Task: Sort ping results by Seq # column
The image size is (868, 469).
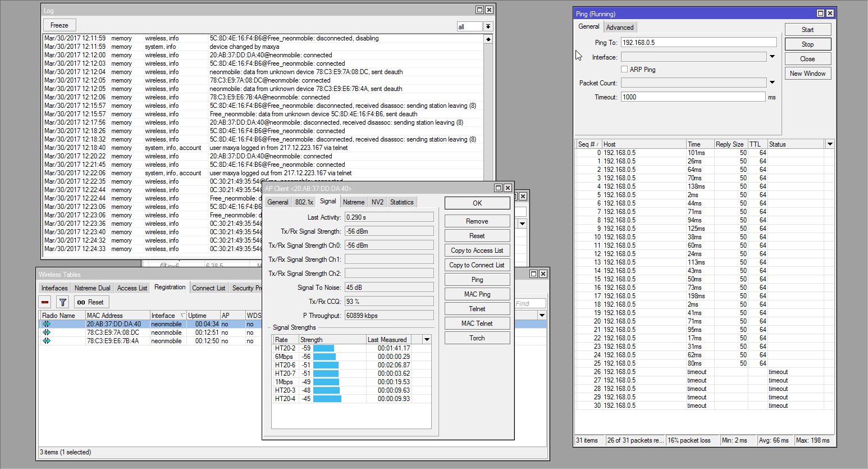Action: click(x=588, y=144)
